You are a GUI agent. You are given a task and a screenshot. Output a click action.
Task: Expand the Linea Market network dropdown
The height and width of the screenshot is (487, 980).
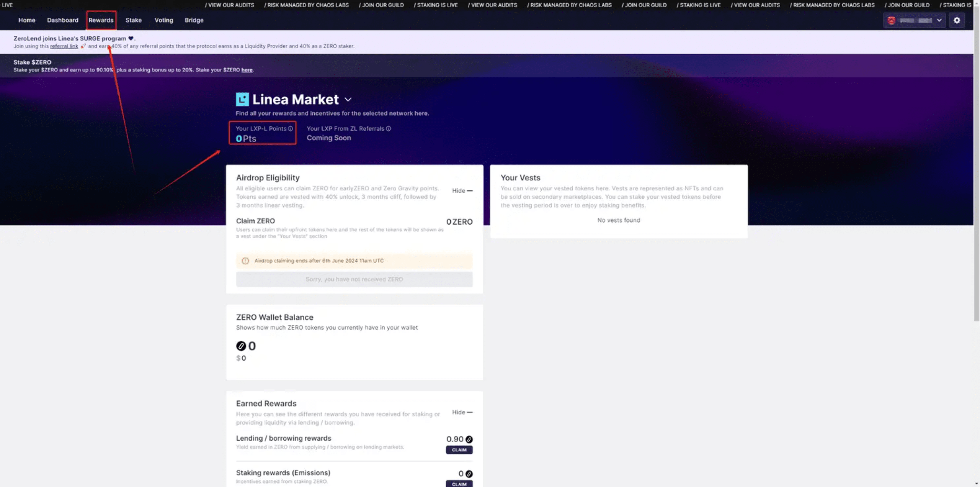pos(348,100)
